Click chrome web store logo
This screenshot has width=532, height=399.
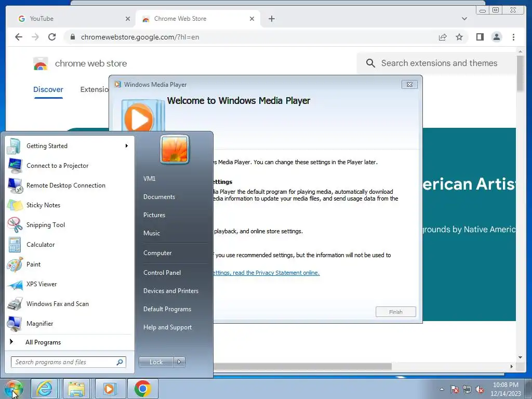coord(41,63)
